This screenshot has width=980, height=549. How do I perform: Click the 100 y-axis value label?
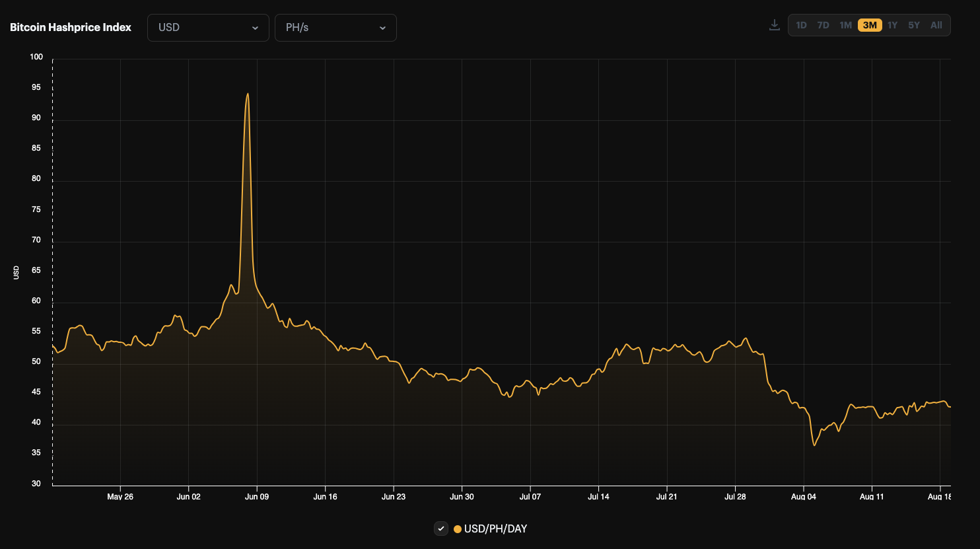pyautogui.click(x=36, y=57)
